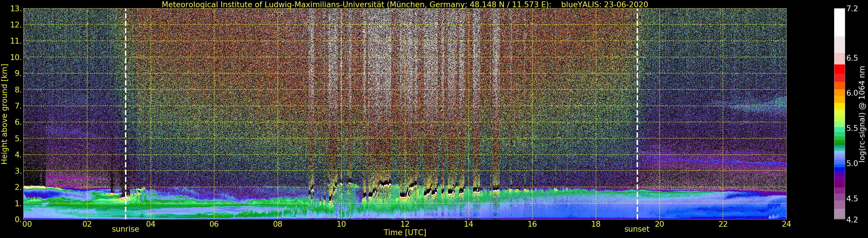Click the time axis tick label 24
Viewport: 868px width, 238px height.
click(x=786, y=224)
